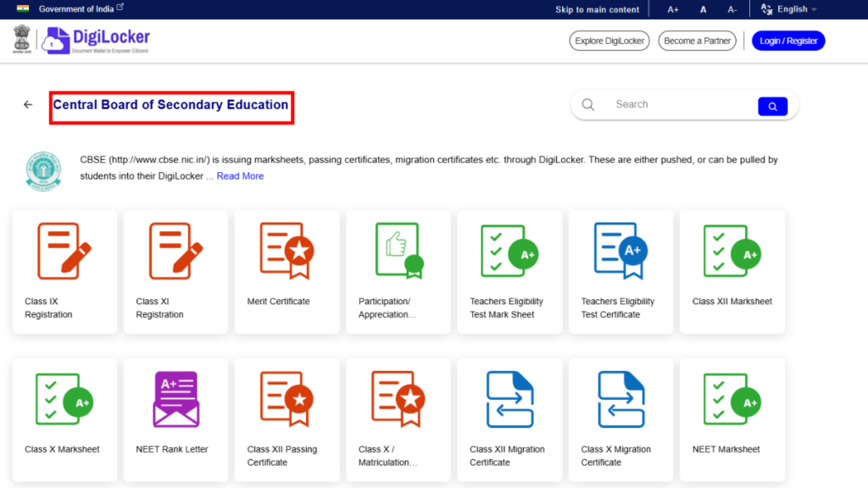Click the Explore DigiLocker button
This screenshot has width=868, height=488.
point(609,41)
